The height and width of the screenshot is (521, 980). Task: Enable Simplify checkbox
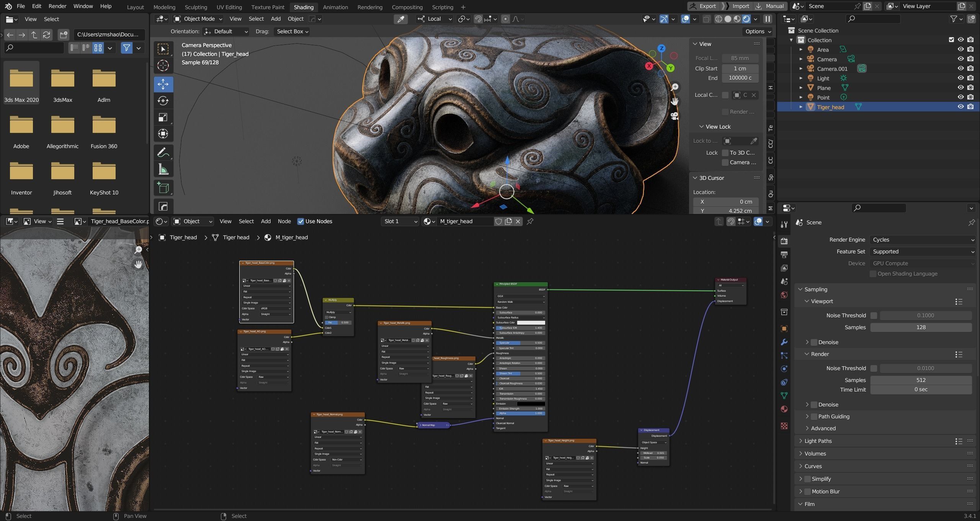click(x=808, y=479)
